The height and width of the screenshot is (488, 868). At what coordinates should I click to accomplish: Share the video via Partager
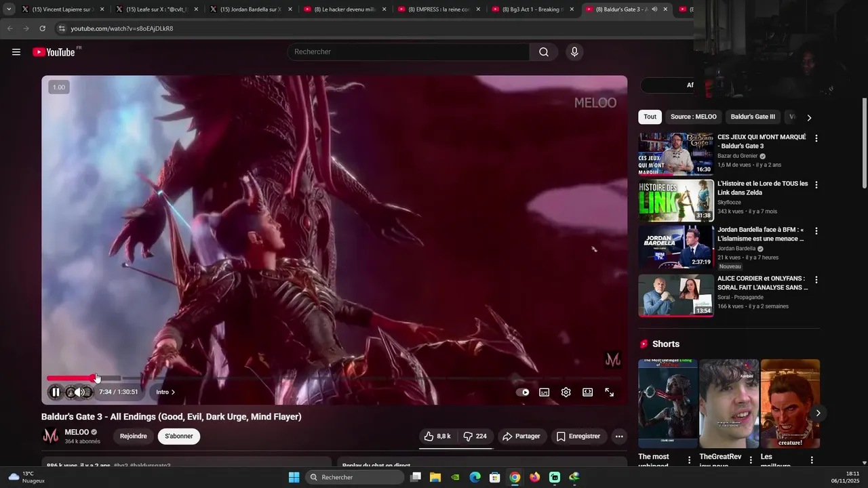click(521, 436)
